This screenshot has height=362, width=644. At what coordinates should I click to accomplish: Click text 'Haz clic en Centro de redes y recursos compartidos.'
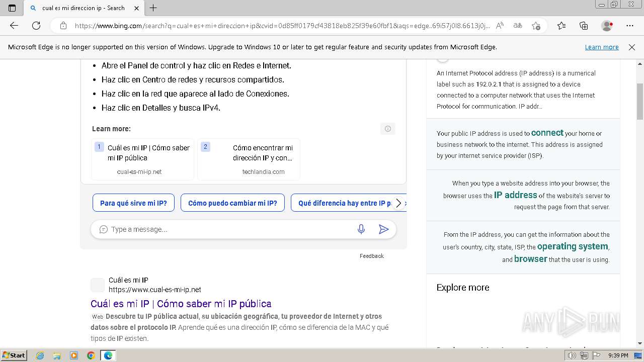click(x=193, y=79)
